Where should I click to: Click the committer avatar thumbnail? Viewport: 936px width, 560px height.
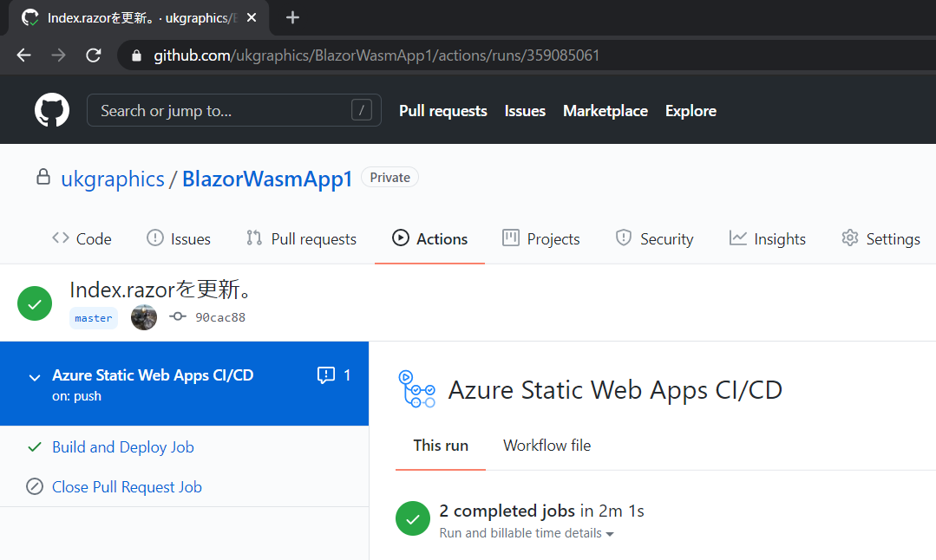[x=144, y=317]
